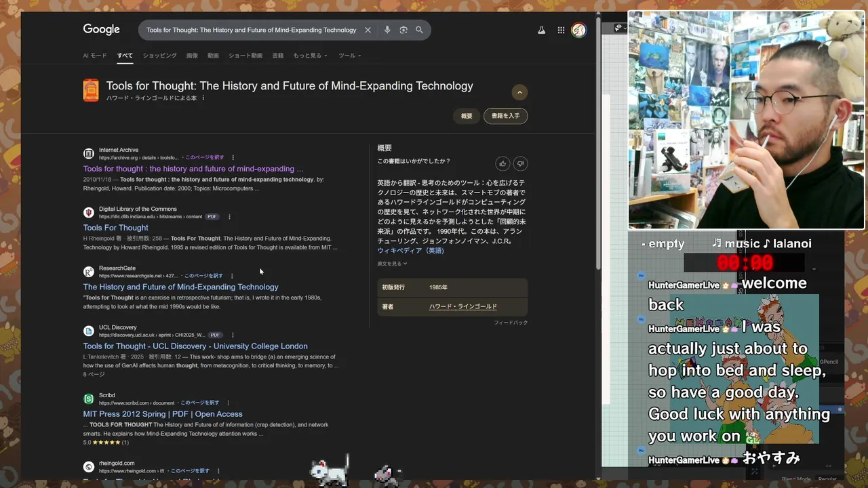868x488 pixels.
Task: Open more options for Scribd result
Action: [x=228, y=403]
